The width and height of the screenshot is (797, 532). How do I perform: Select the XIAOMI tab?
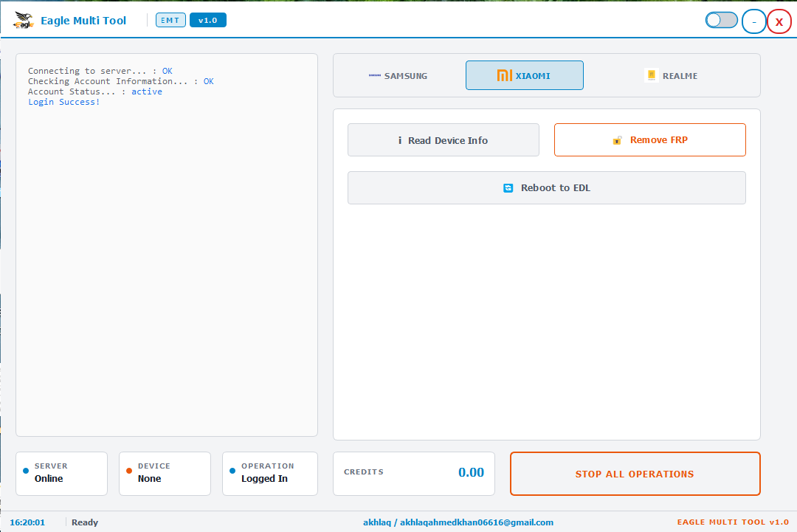[525, 76]
